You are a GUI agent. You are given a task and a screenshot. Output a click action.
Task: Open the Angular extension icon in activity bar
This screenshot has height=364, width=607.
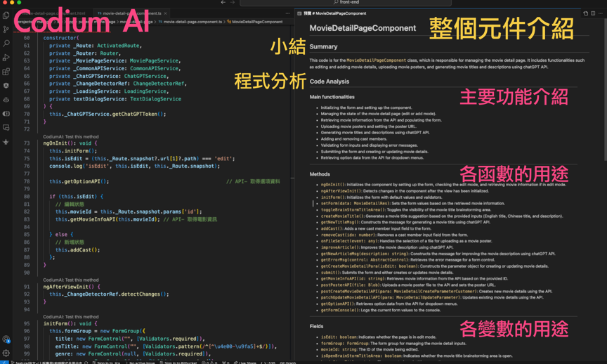click(x=6, y=86)
